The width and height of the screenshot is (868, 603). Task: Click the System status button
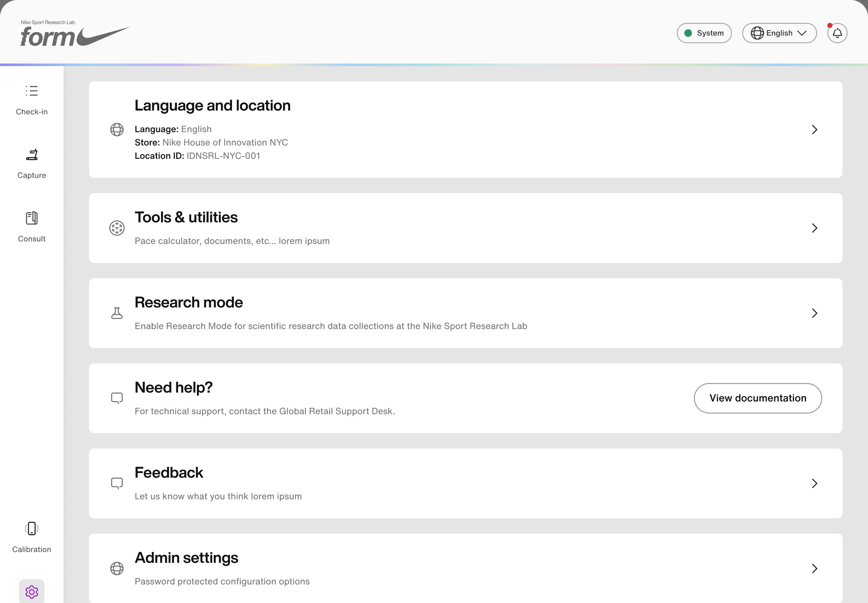pos(704,33)
